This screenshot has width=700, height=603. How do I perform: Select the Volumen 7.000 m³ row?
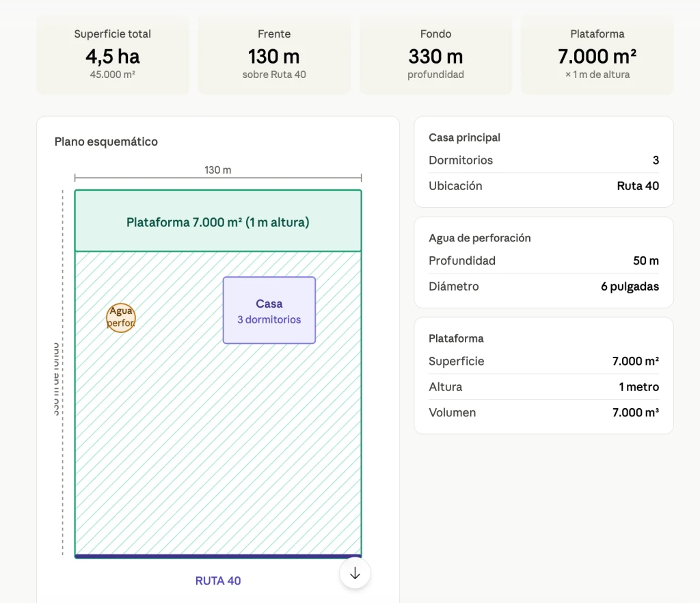(x=543, y=412)
